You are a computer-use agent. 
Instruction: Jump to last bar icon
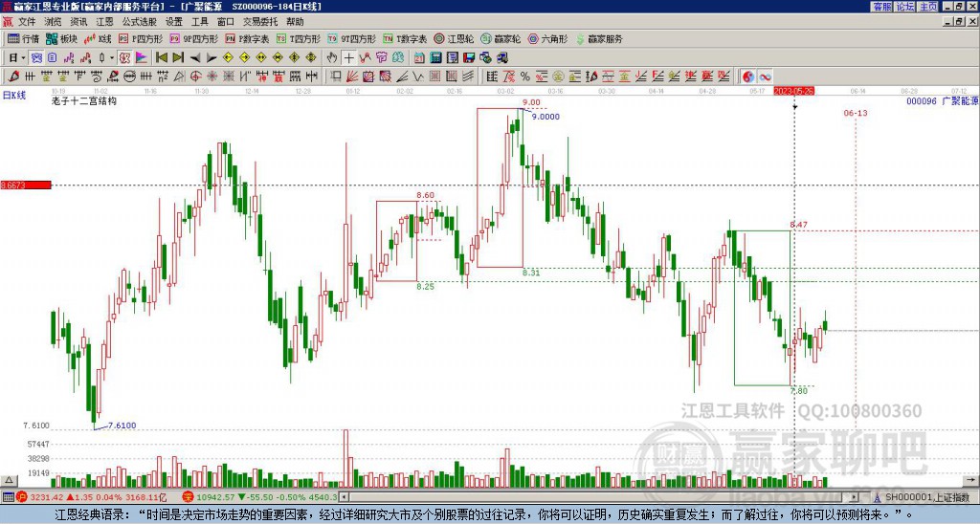(178, 57)
